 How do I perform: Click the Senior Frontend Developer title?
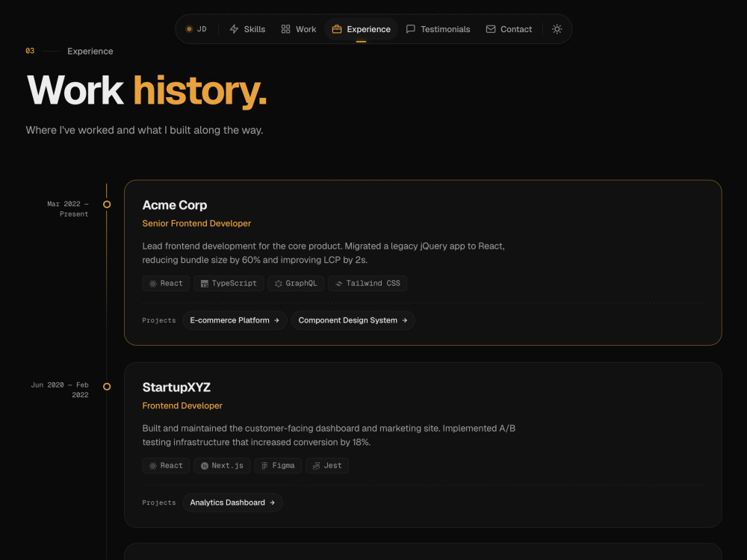[196, 223]
